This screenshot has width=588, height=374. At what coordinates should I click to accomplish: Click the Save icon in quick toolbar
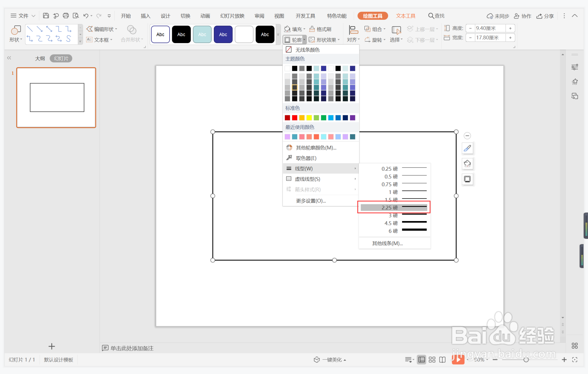[x=46, y=16]
